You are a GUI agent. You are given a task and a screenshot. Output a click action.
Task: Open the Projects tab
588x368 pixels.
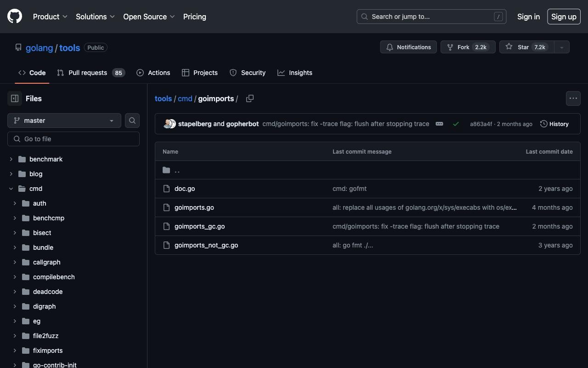(200, 73)
